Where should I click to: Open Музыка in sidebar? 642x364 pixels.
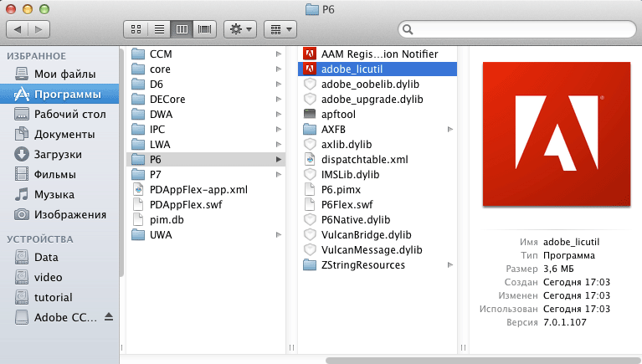[59, 194]
